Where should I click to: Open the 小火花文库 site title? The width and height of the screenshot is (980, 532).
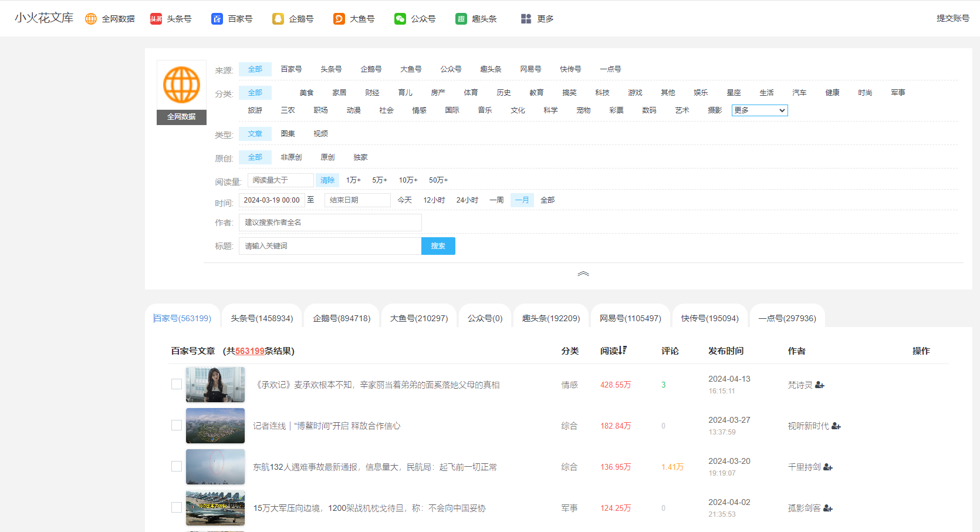[x=44, y=18]
